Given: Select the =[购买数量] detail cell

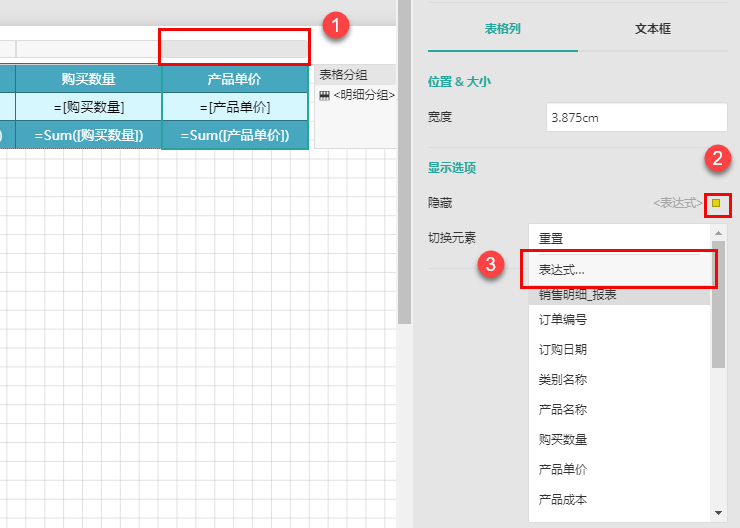Looking at the screenshot, I should point(89,107).
